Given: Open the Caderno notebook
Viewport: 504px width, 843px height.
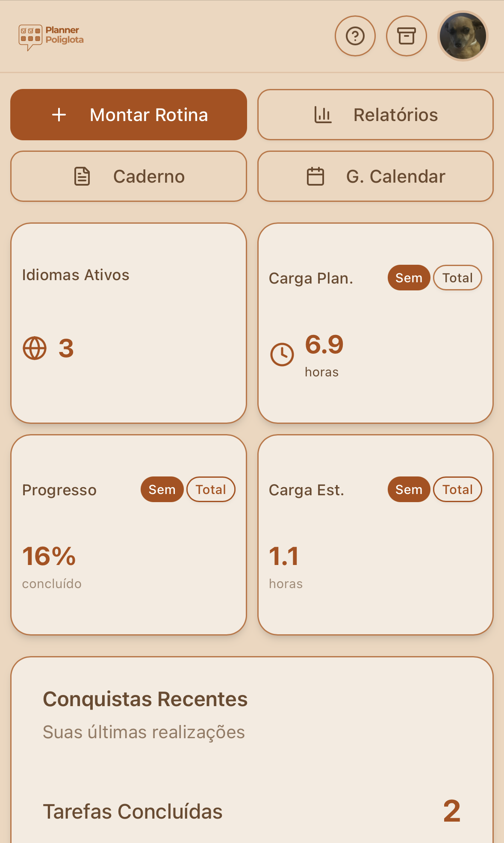Looking at the screenshot, I should point(129,176).
